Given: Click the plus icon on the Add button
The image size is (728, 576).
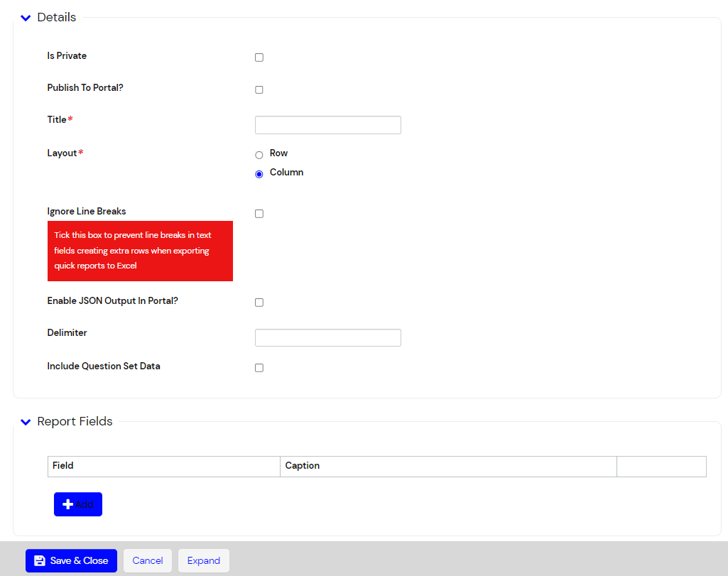Looking at the screenshot, I should [x=69, y=504].
